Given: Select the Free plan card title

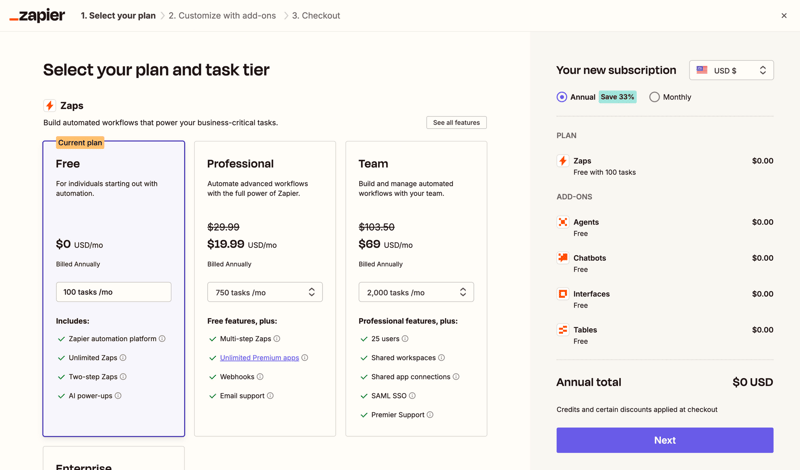Looking at the screenshot, I should pyautogui.click(x=68, y=164).
